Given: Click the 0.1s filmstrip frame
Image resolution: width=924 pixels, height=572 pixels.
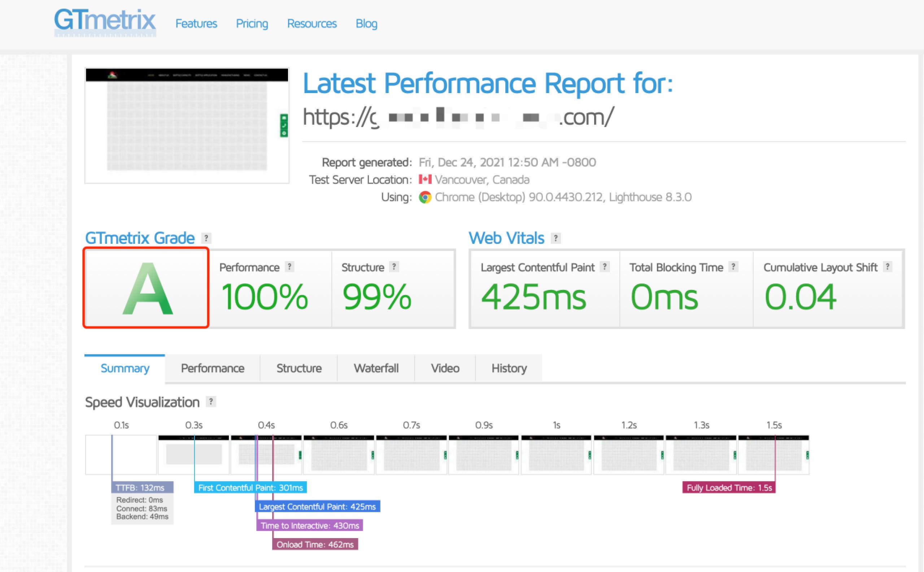Looking at the screenshot, I should (121, 455).
